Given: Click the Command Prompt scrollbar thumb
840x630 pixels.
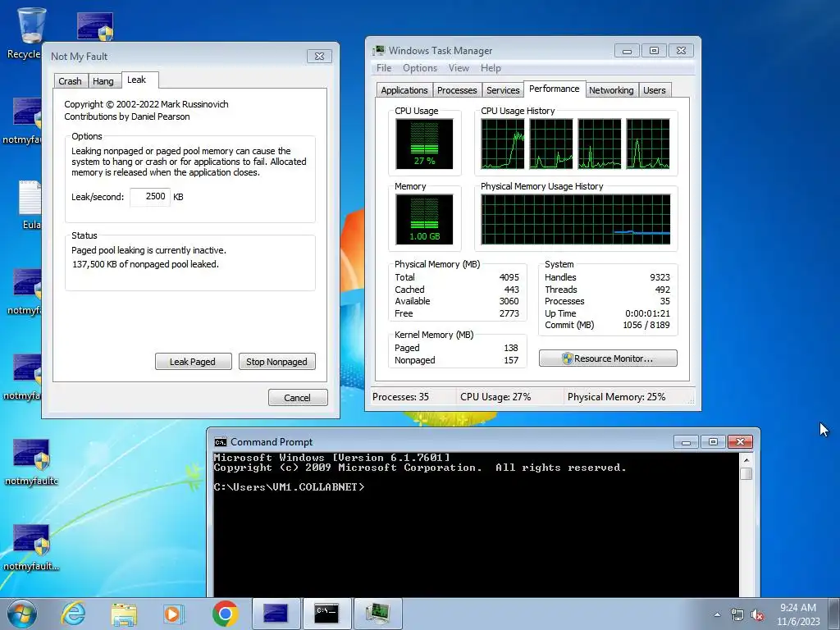Looking at the screenshot, I should tap(746, 473).
